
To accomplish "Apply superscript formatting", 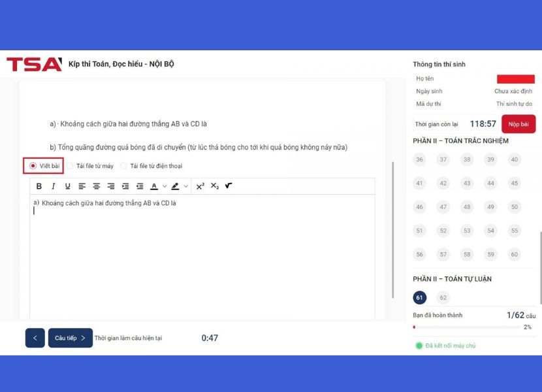I will [200, 186].
